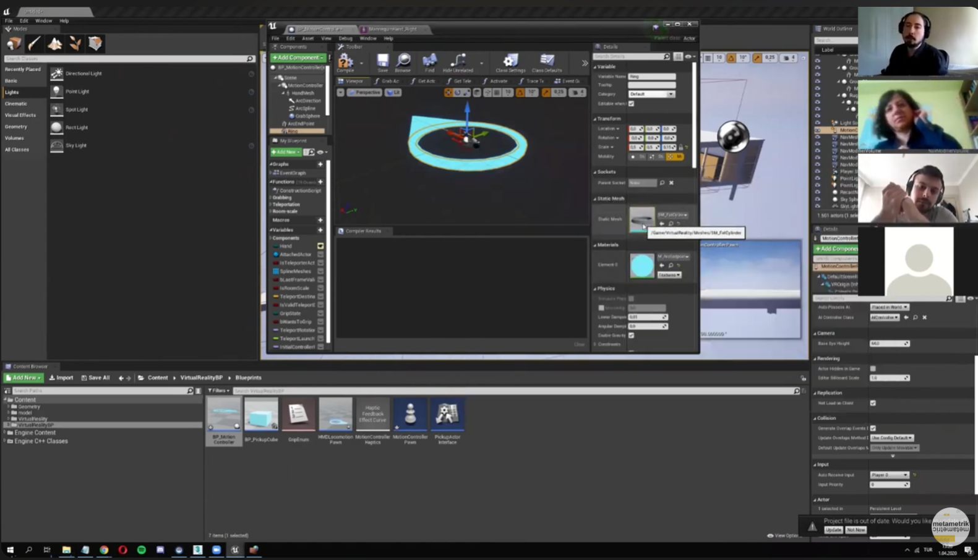This screenshot has height=560, width=978.
Task: Open Chrome from the Windows taskbar
Action: pos(104,549)
